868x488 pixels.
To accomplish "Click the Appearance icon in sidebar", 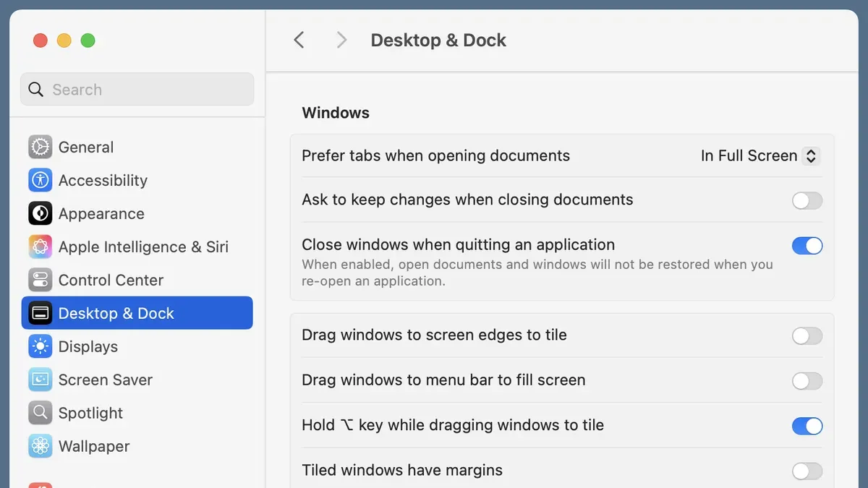I will click(x=41, y=213).
